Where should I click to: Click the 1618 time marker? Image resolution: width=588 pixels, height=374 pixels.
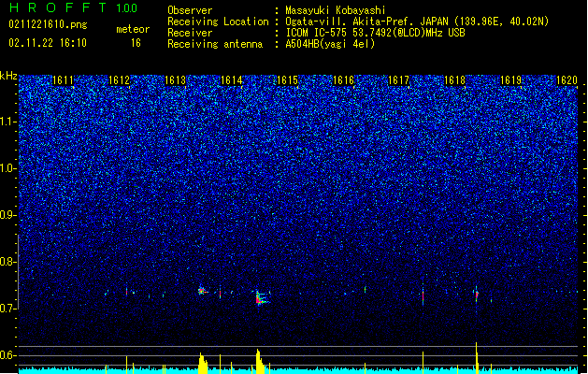click(454, 80)
